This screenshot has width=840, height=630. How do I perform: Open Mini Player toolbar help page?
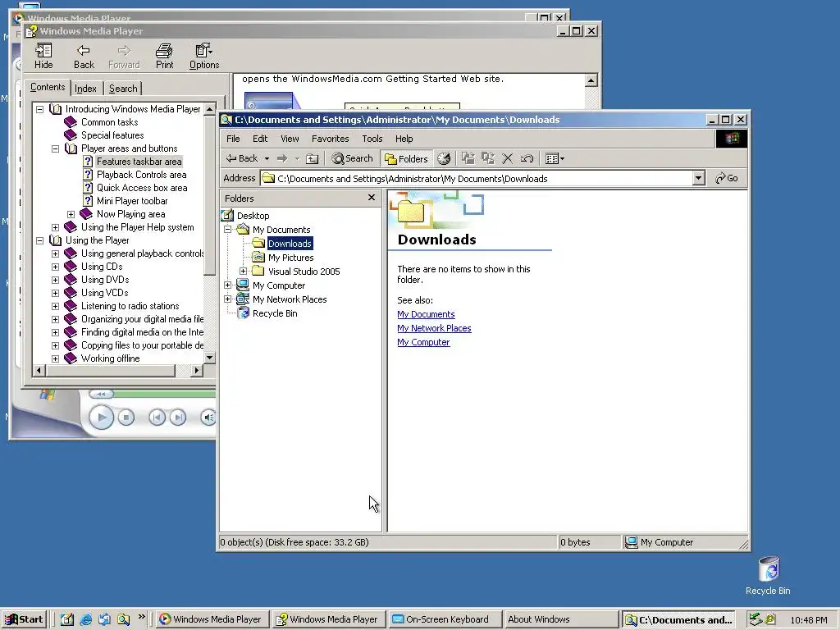(x=132, y=201)
